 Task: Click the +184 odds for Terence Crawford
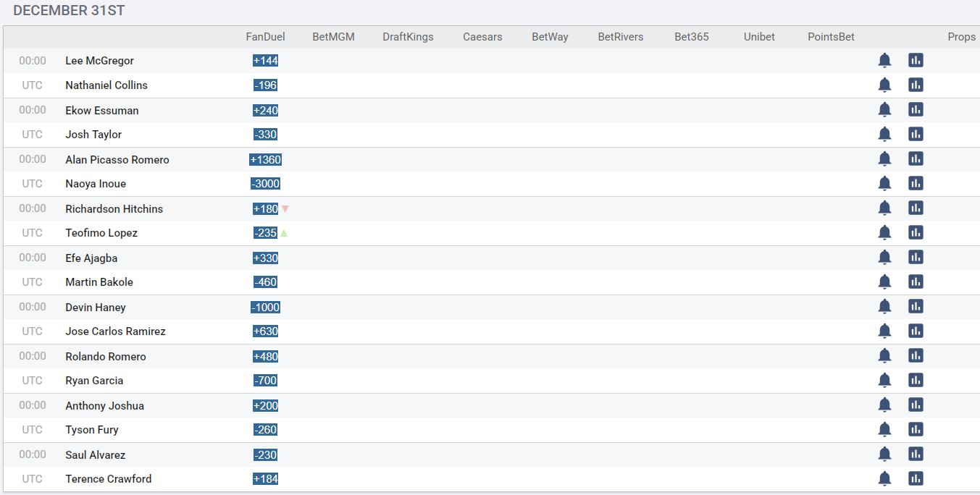[x=265, y=479]
